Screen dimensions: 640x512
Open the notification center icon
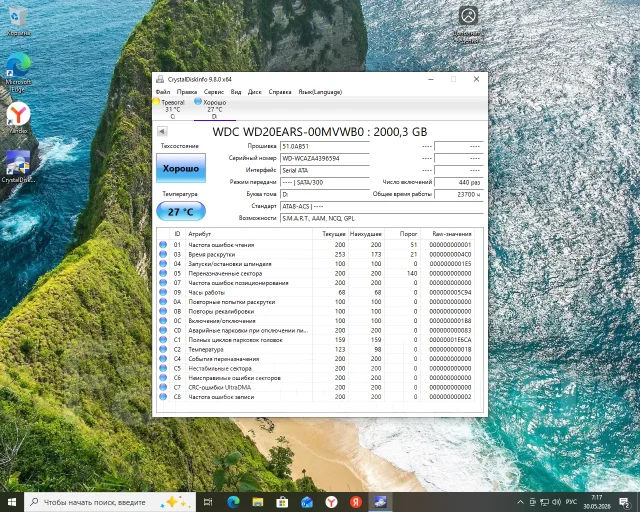click(624, 502)
